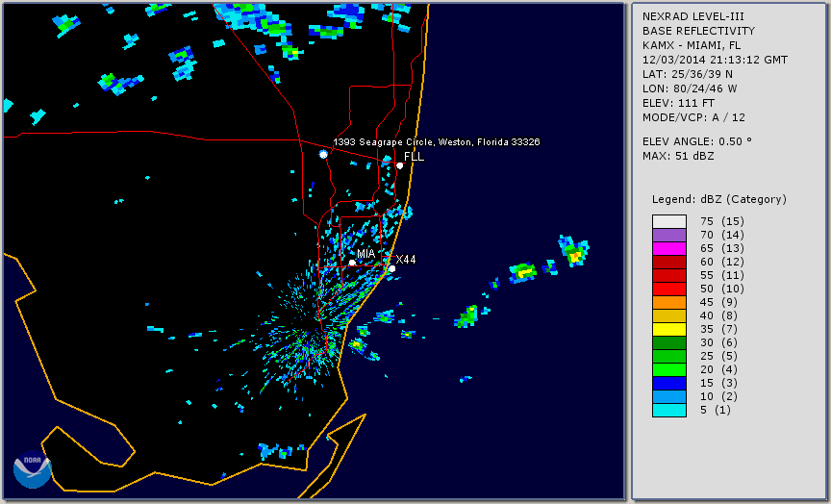Click the 'FLL' airport label on map
The image size is (831, 504).
(x=414, y=157)
